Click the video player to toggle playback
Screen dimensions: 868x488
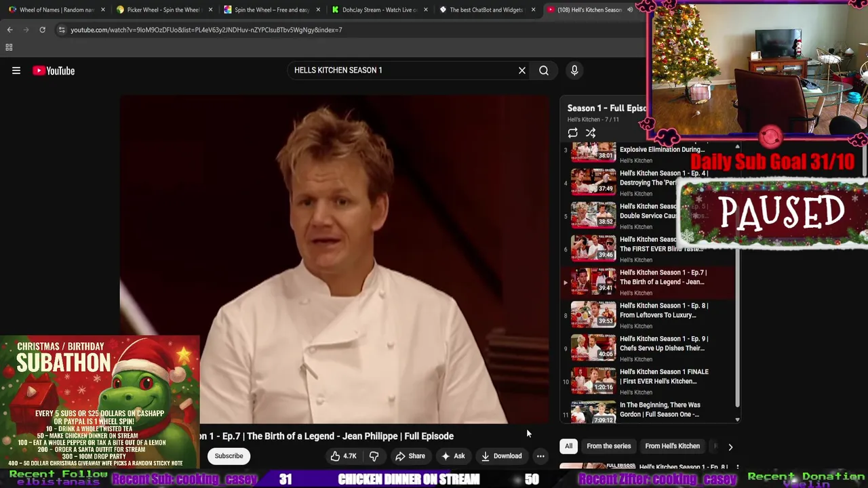point(334,260)
